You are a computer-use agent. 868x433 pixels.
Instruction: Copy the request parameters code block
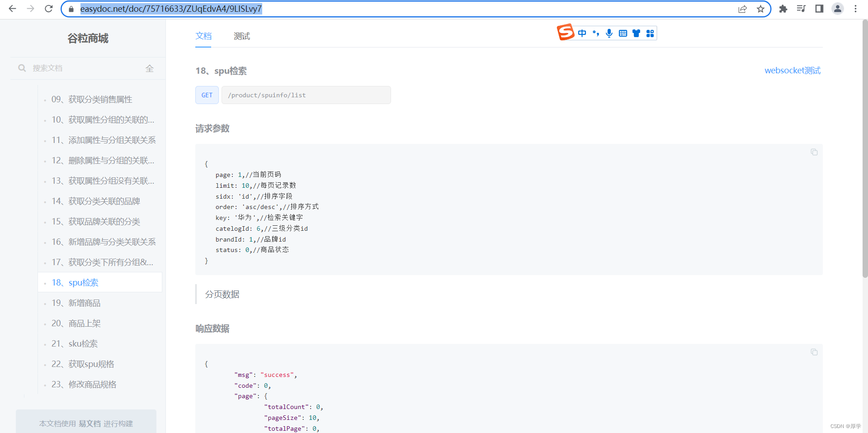[x=814, y=152]
